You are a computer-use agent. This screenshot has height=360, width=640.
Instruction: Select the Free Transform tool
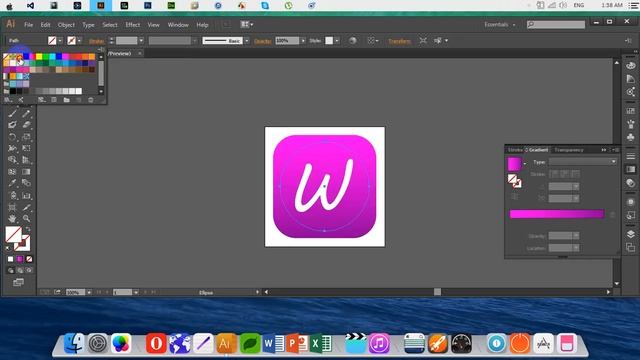tap(26, 148)
